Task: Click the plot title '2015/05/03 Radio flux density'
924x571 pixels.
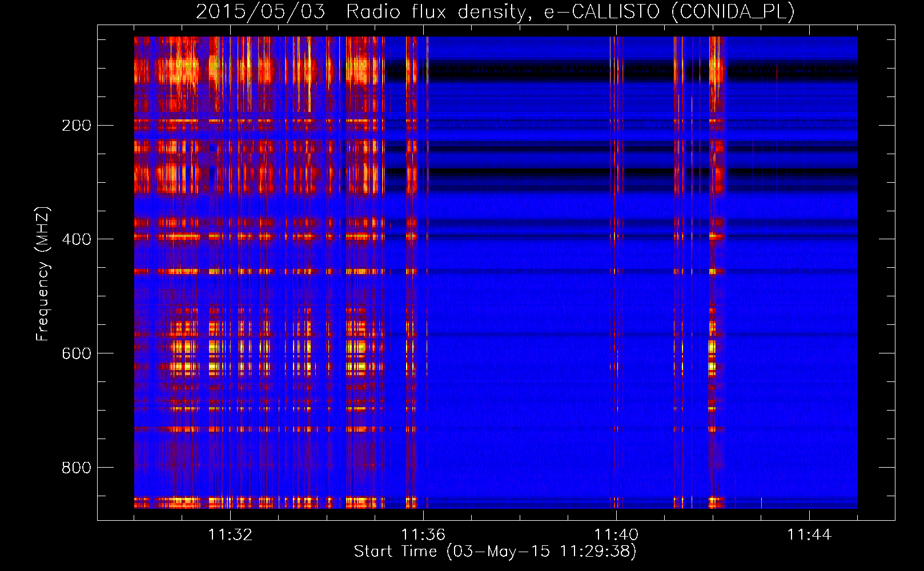Action: pyautogui.click(x=495, y=12)
